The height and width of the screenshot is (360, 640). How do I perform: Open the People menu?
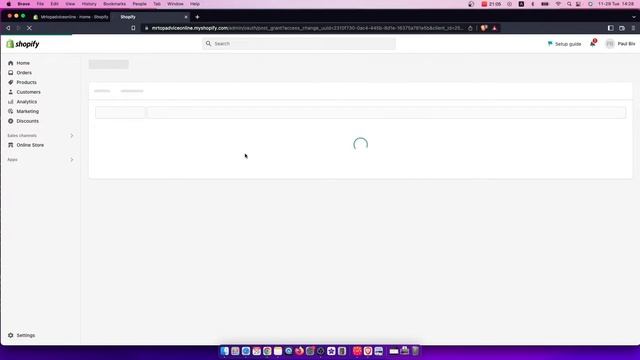tap(139, 4)
